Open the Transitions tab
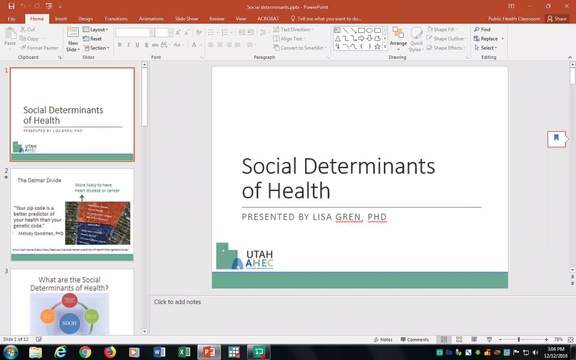This screenshot has height=360, width=576. click(x=116, y=18)
